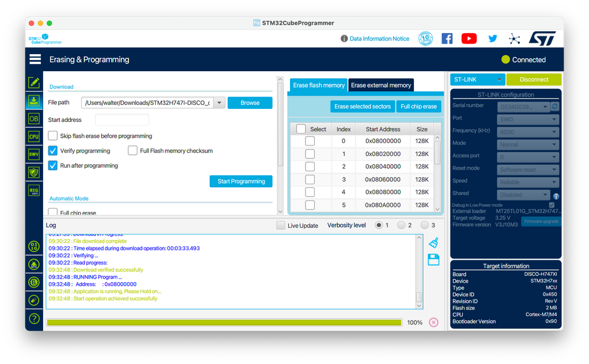Open the SWV viewer icon
Screen dimensions: 589x364
(x=34, y=154)
